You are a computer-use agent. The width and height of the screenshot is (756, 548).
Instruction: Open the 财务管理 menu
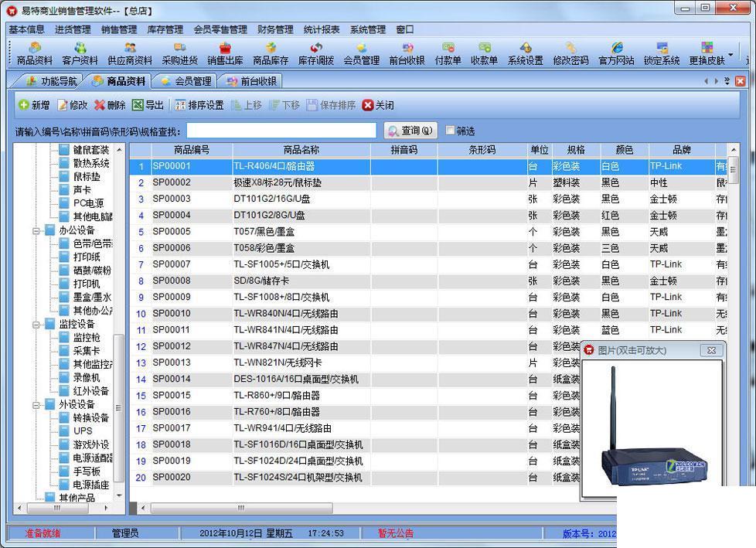[275, 29]
